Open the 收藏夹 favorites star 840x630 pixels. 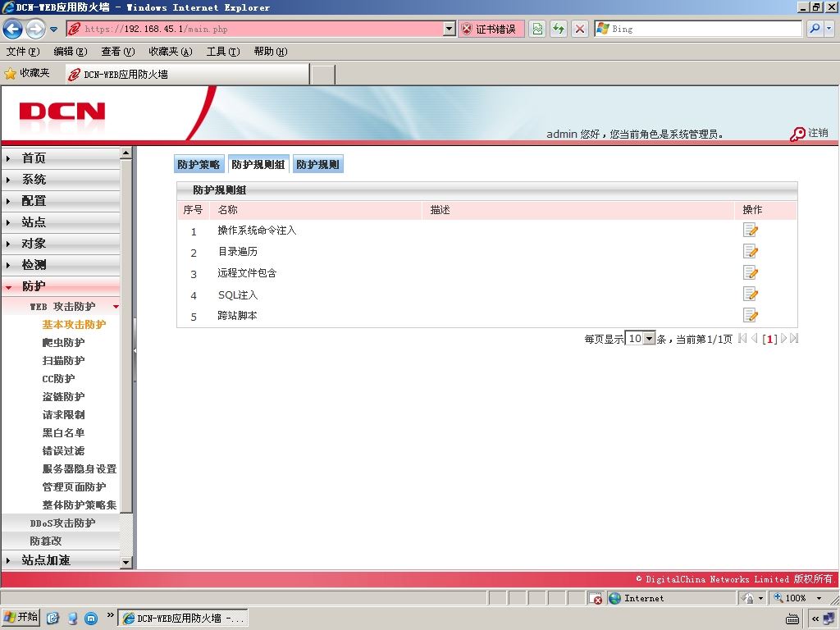[10, 73]
